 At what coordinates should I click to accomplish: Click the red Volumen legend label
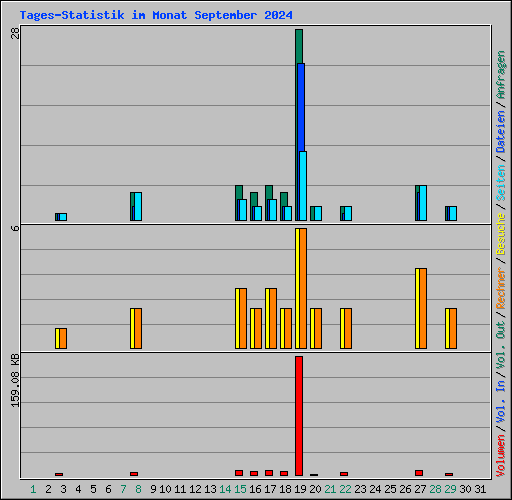click(x=500, y=456)
